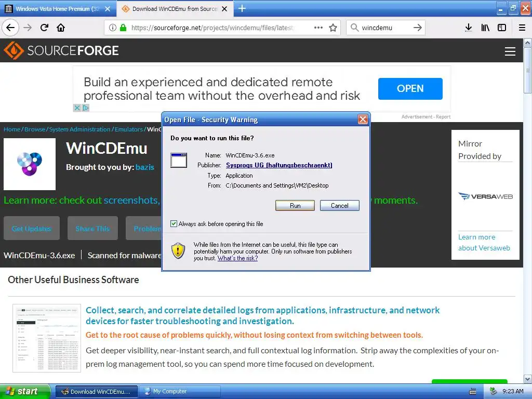Click the OPEN advertisement button
Viewport: 532px width, 399px height.
[x=410, y=88]
